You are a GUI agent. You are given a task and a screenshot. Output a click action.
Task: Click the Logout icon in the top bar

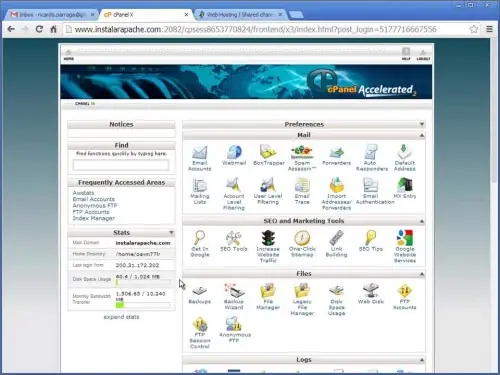(x=423, y=54)
